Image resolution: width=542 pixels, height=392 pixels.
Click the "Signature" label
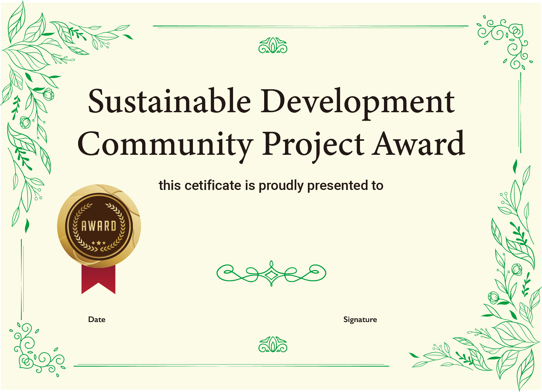360,320
